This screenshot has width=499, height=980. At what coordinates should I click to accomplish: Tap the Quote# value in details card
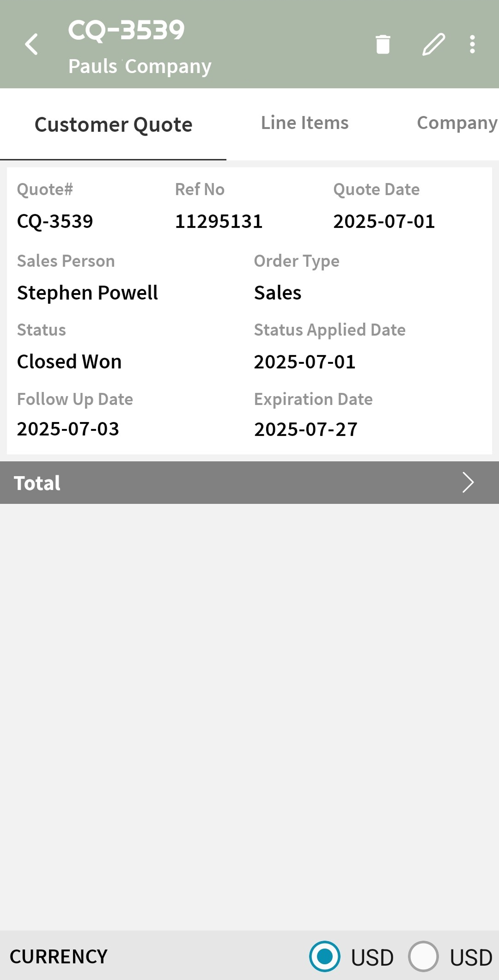[x=55, y=221]
